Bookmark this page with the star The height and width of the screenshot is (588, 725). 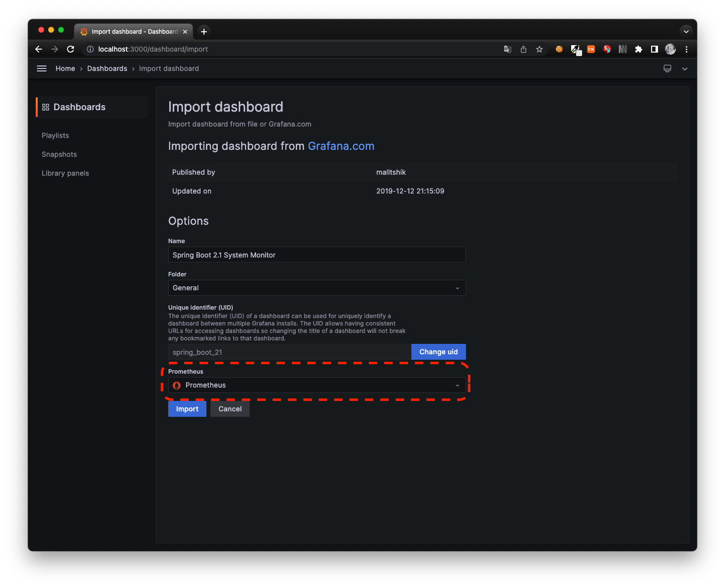tap(539, 49)
